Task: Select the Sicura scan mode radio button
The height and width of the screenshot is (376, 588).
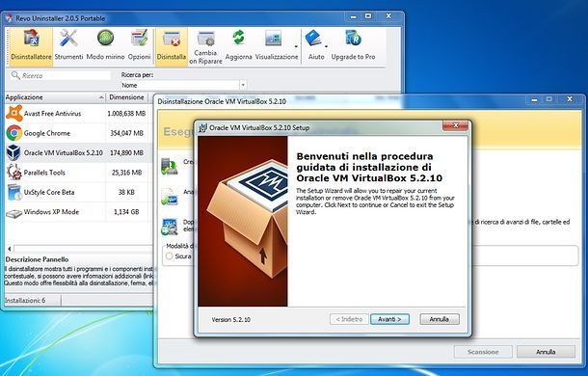Action: [x=169, y=256]
